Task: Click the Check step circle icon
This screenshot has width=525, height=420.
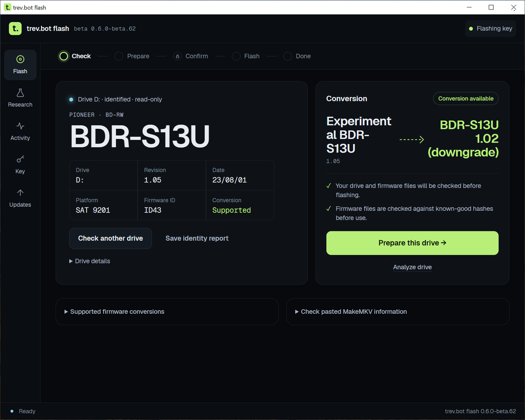Action: [64, 56]
